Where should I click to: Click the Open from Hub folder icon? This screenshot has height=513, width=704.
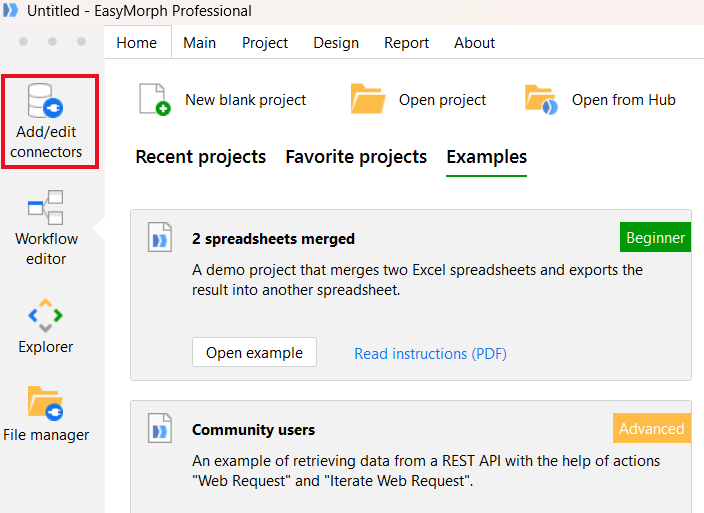[541, 99]
